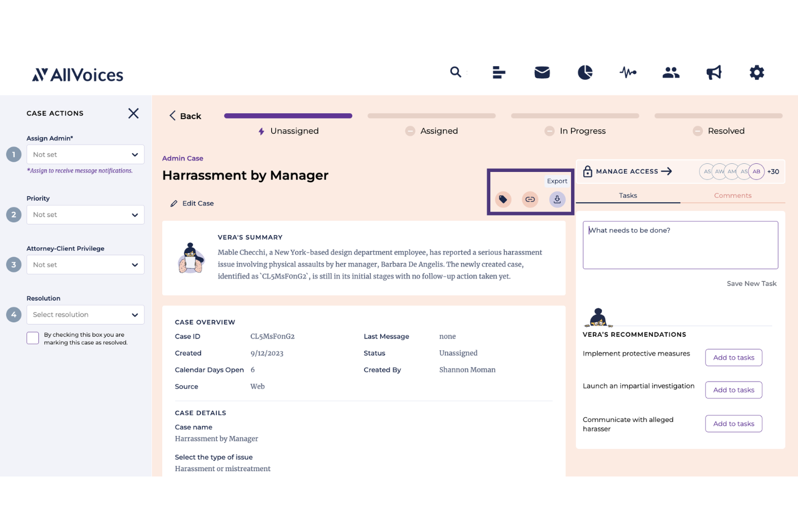Click the 'What needs to be done?' task field
Screen dimensions: 798x532
(680, 245)
